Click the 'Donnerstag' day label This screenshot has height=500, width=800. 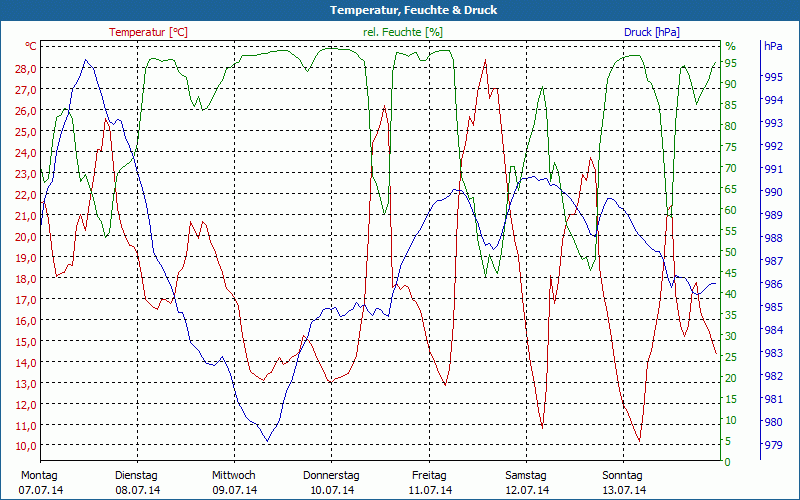(331, 475)
